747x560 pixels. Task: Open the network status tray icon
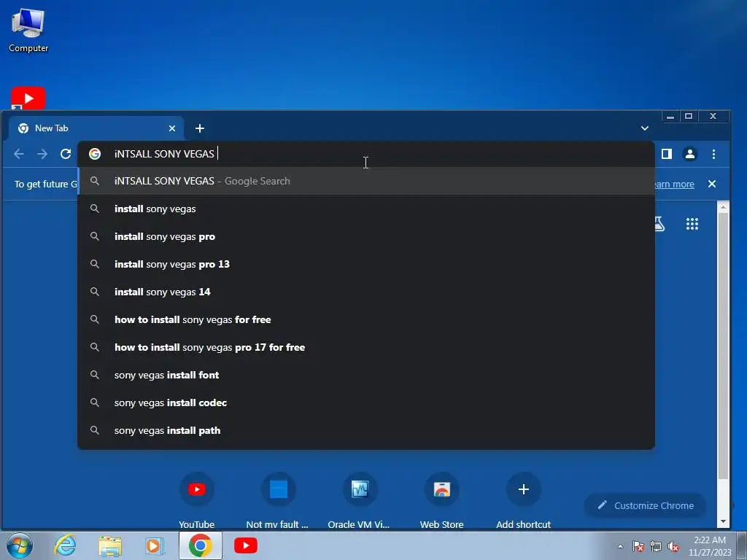pos(656,546)
